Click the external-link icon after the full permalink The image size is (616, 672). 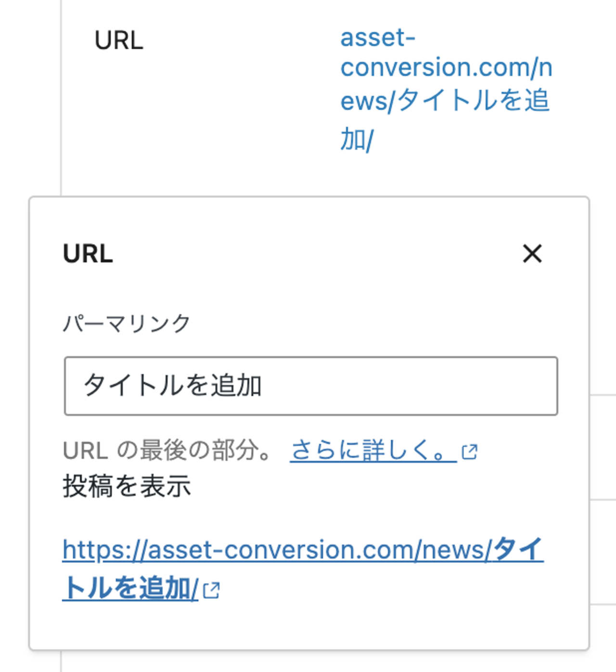211,590
